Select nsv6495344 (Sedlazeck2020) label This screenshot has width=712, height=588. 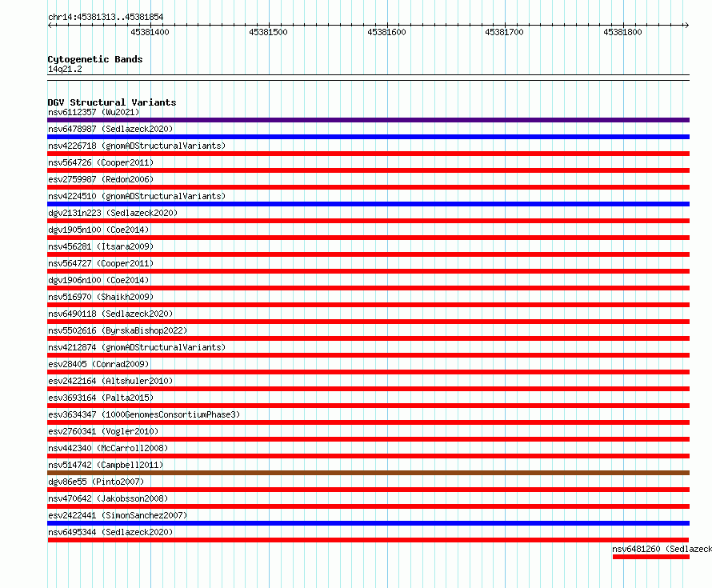pyautogui.click(x=110, y=532)
